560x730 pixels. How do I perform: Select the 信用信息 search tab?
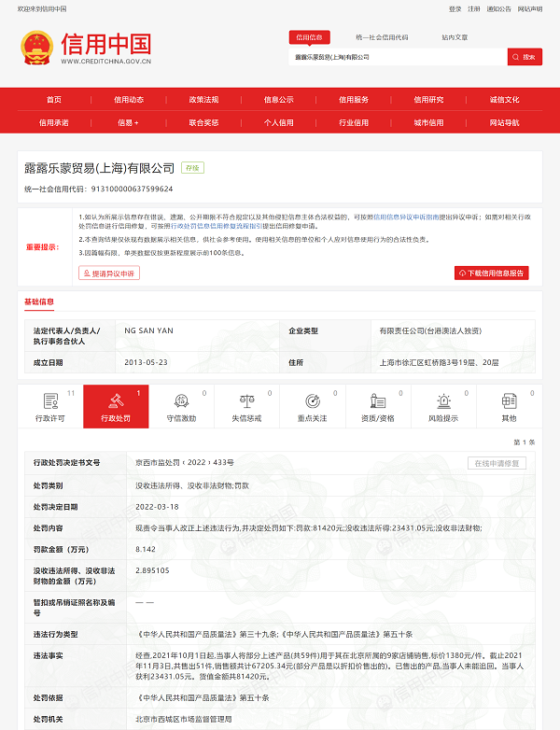[x=310, y=37]
